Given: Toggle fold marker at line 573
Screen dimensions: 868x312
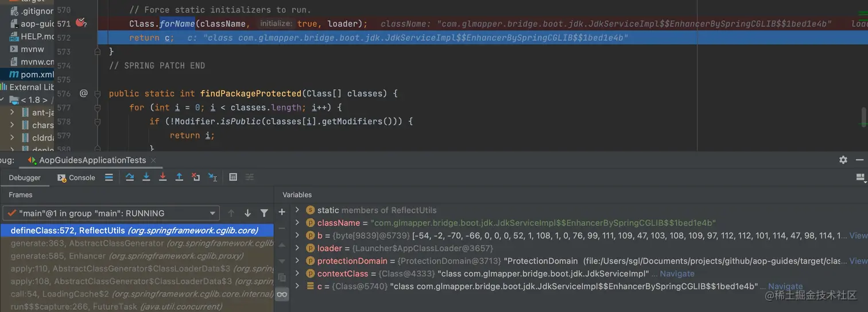Looking at the screenshot, I should pos(98,51).
